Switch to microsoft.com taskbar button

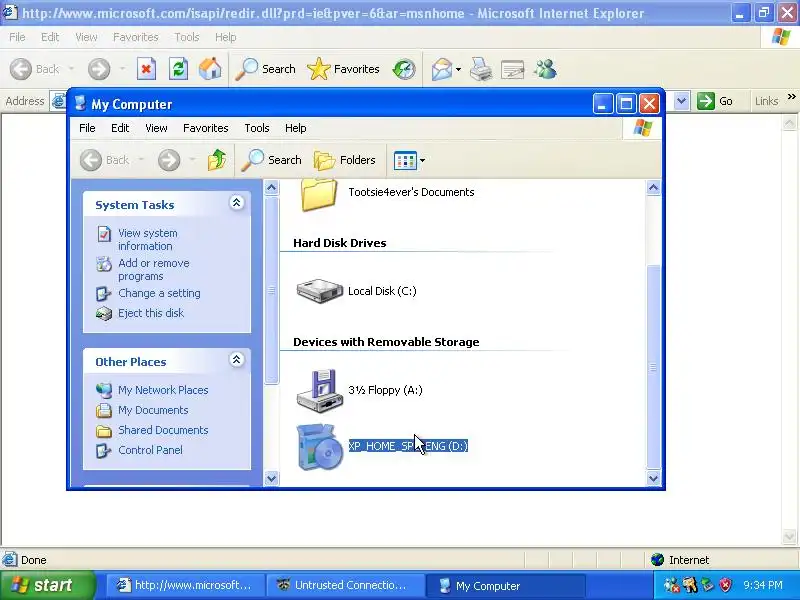[186, 585]
